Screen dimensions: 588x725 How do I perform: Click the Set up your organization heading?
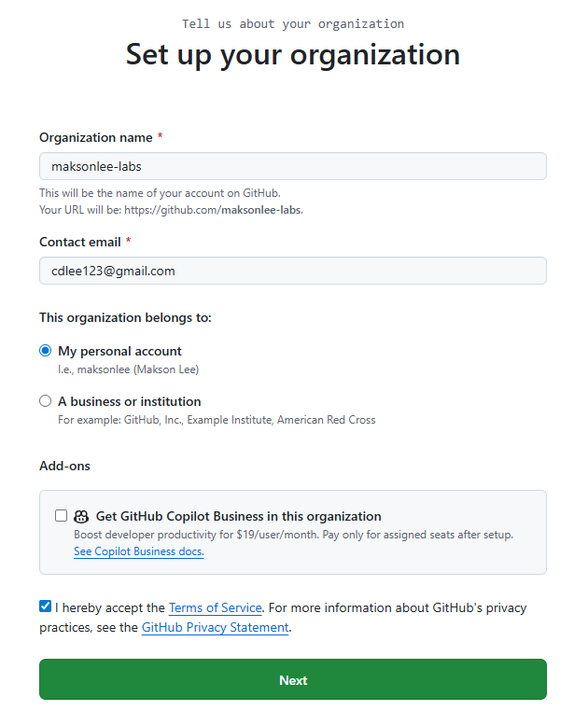[x=292, y=54]
